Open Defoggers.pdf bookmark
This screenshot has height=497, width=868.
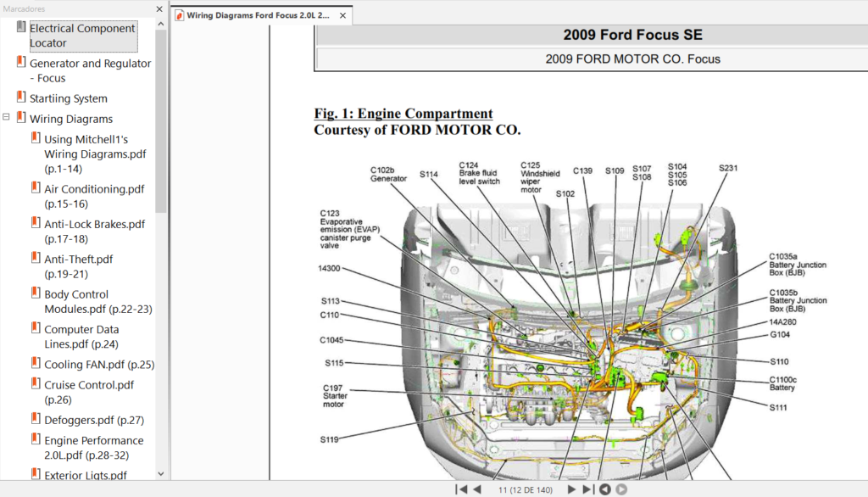click(x=94, y=420)
